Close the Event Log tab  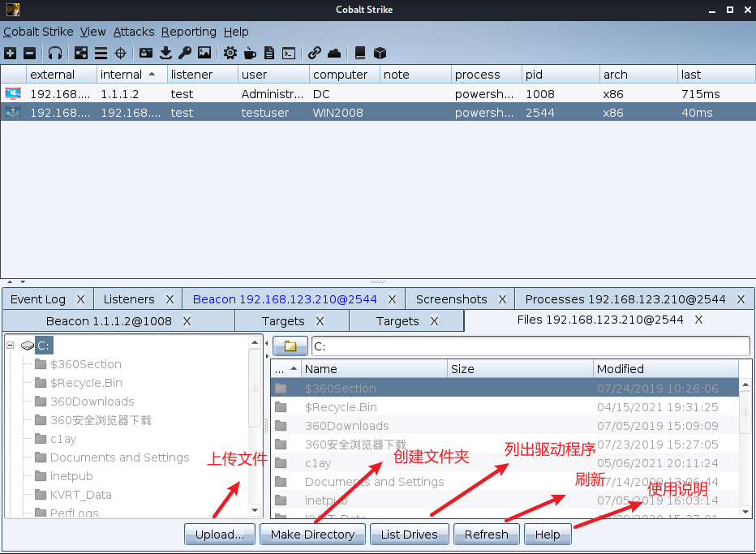[x=80, y=299]
